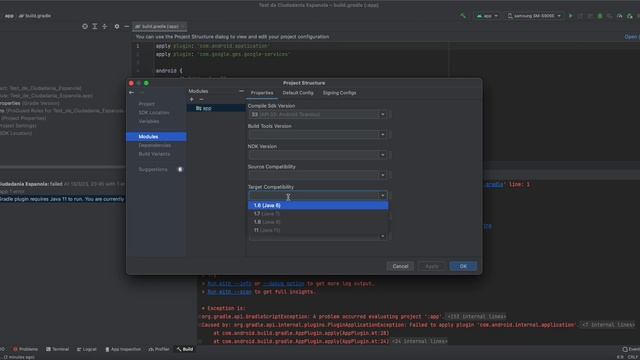Open the Terminal tool window
The image size is (640, 360).
pos(58,349)
